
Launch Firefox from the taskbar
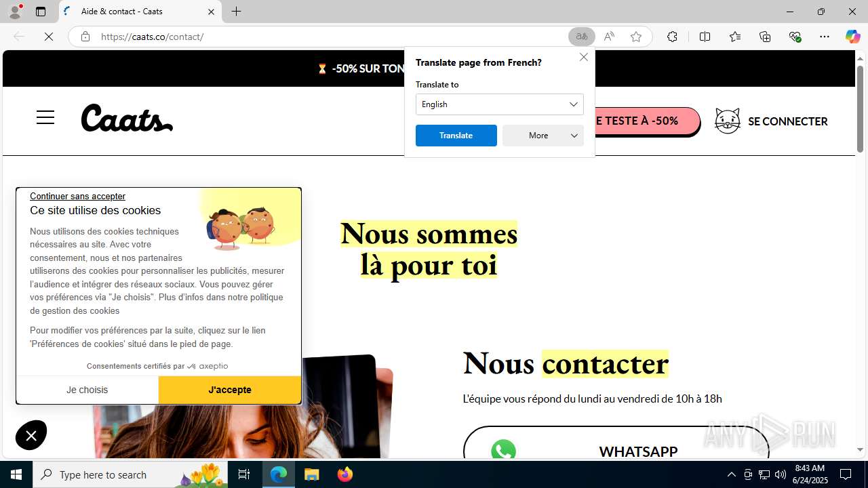point(345,474)
